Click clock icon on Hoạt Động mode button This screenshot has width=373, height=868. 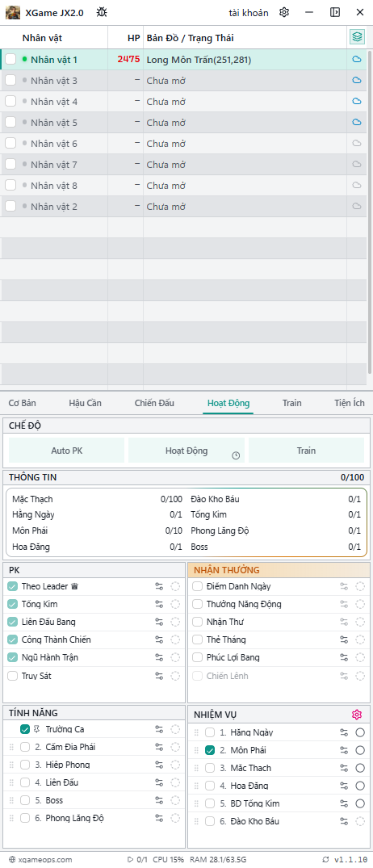click(236, 455)
